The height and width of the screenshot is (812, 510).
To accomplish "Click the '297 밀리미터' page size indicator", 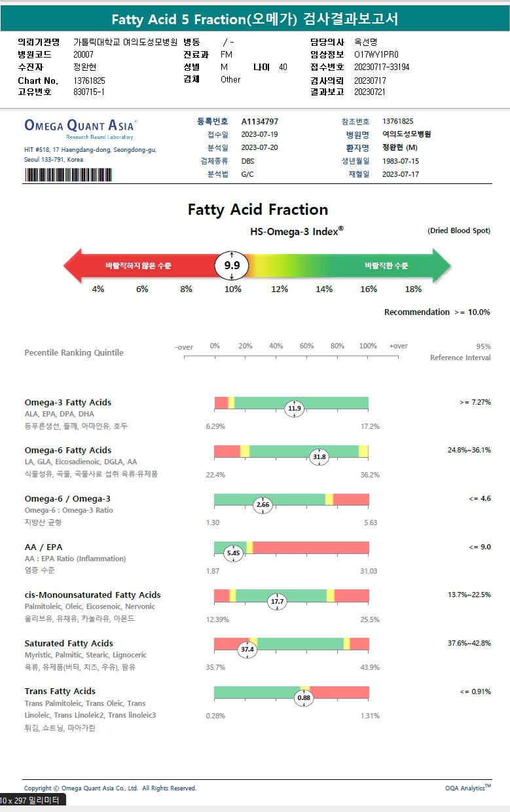I will (x=33, y=800).
